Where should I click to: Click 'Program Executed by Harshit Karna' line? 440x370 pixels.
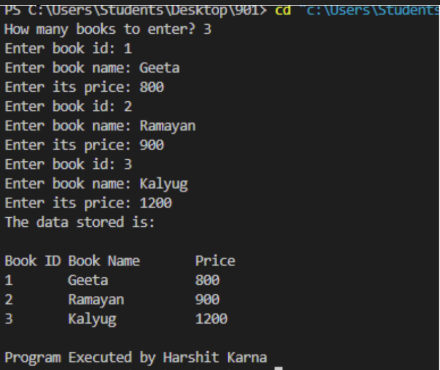point(136,358)
